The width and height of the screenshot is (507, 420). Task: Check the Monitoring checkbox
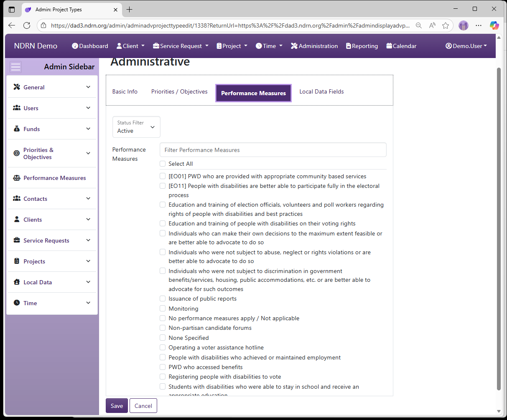click(163, 309)
